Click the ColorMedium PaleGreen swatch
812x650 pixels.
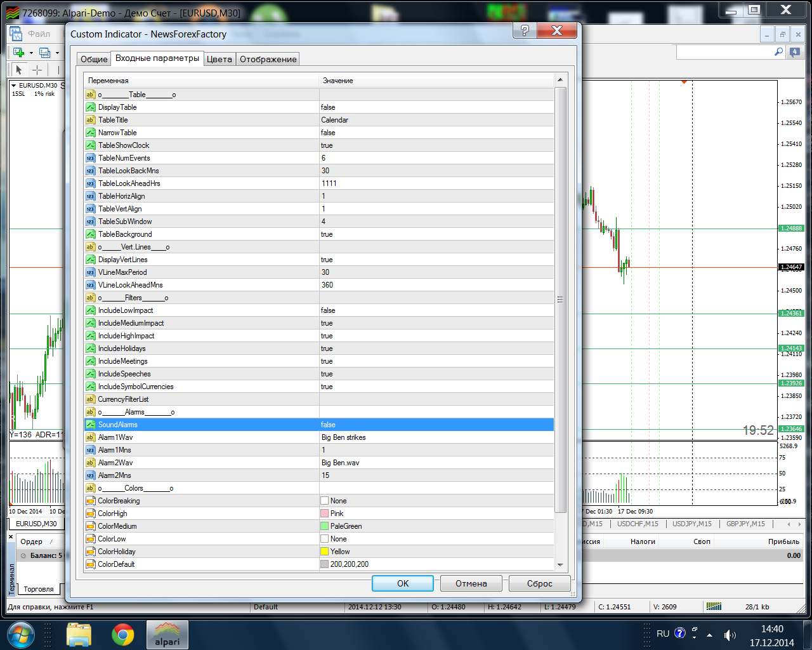325,526
